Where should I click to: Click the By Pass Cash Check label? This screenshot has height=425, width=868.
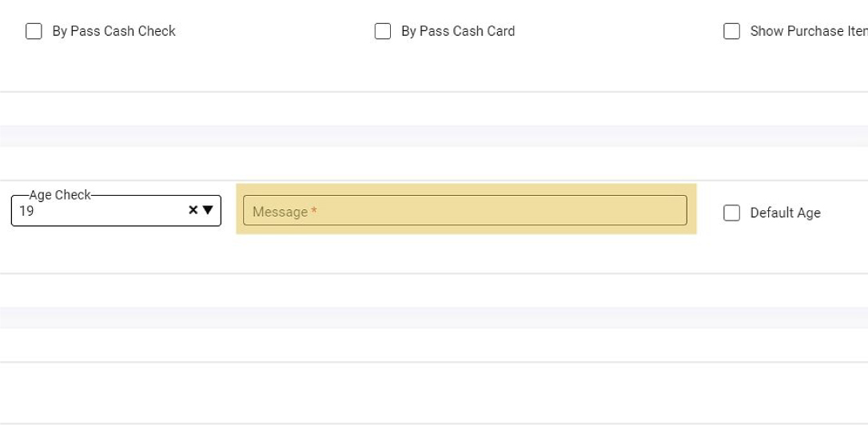pos(113,31)
